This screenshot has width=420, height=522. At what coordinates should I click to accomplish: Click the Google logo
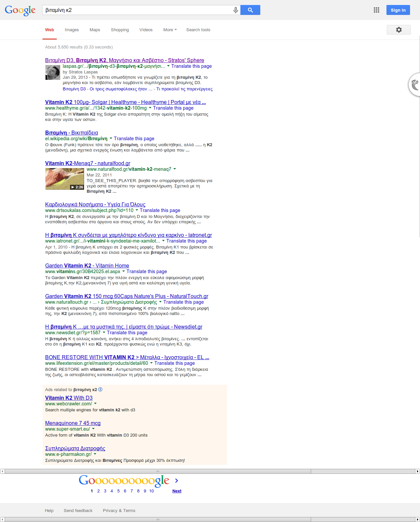coord(20,10)
